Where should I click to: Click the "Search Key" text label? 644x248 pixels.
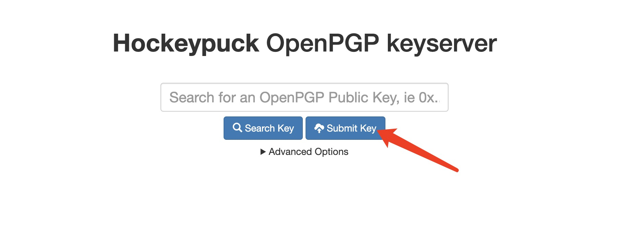tap(269, 128)
